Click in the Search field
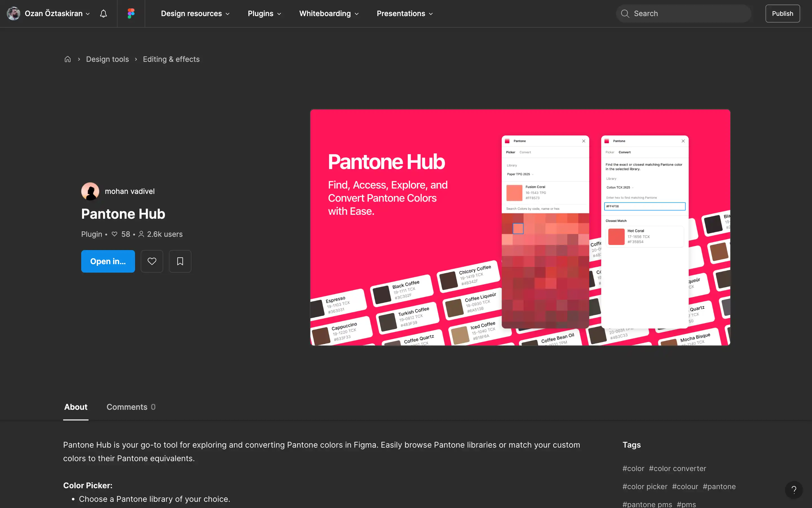The image size is (812, 508). 683,14
